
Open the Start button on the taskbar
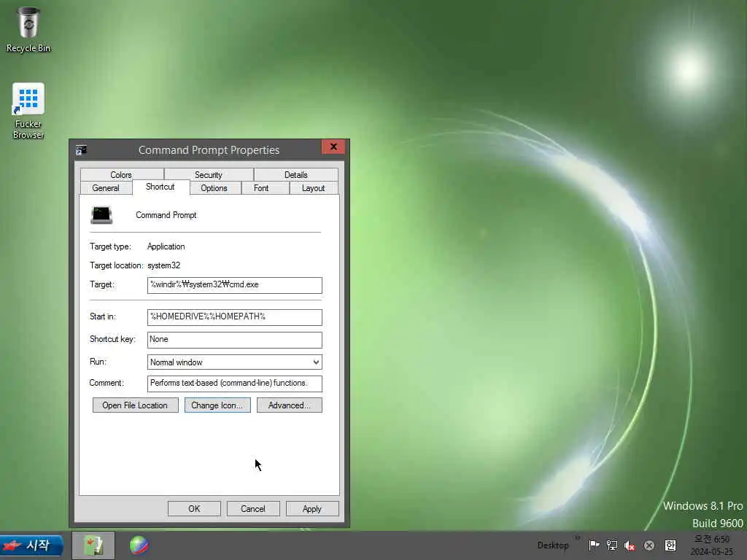[31, 545]
